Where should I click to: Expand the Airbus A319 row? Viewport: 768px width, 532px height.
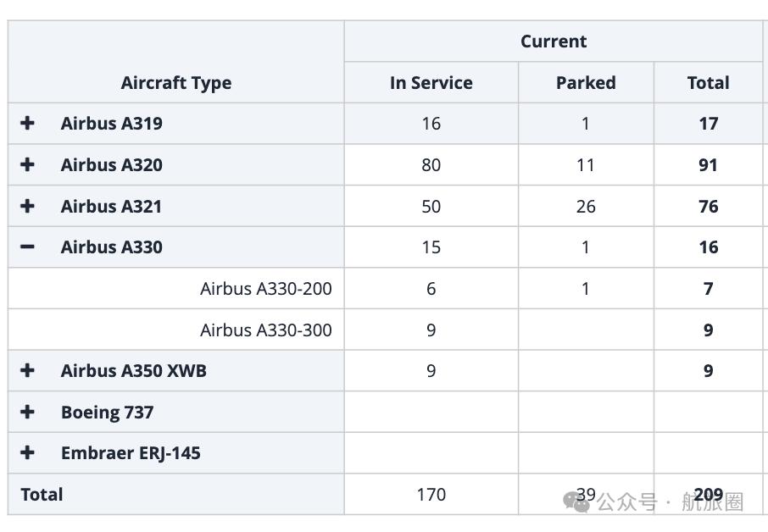(27, 123)
